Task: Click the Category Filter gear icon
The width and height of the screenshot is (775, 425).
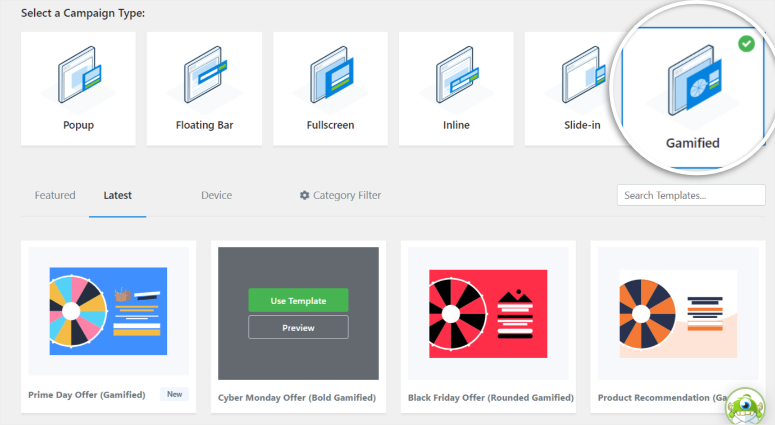Action: coord(304,196)
